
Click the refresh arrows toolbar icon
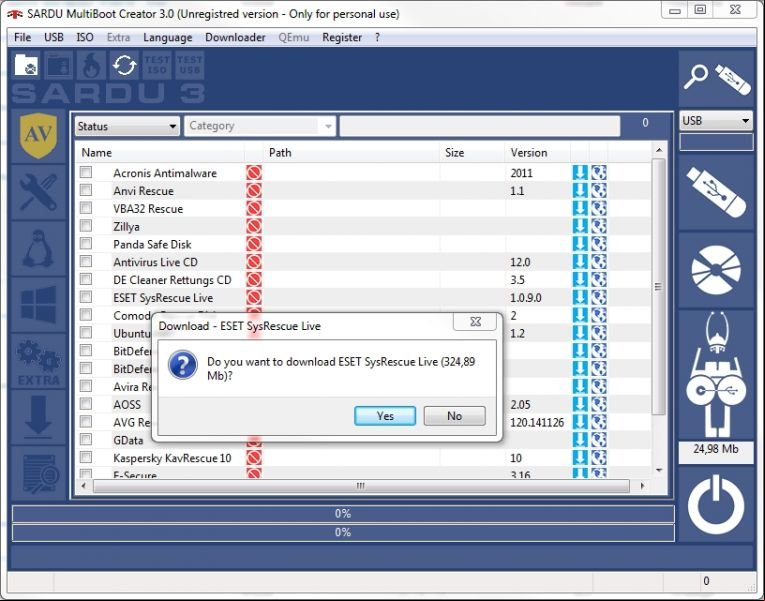coord(124,65)
